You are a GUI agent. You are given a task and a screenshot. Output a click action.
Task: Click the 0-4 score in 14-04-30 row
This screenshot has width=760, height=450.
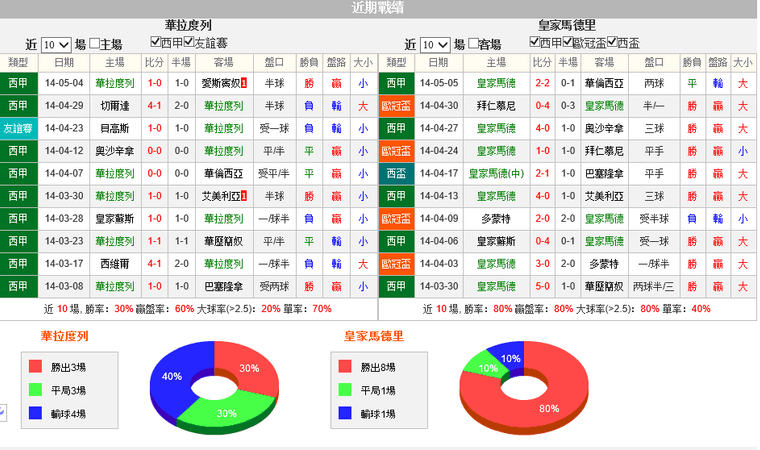coord(542,106)
